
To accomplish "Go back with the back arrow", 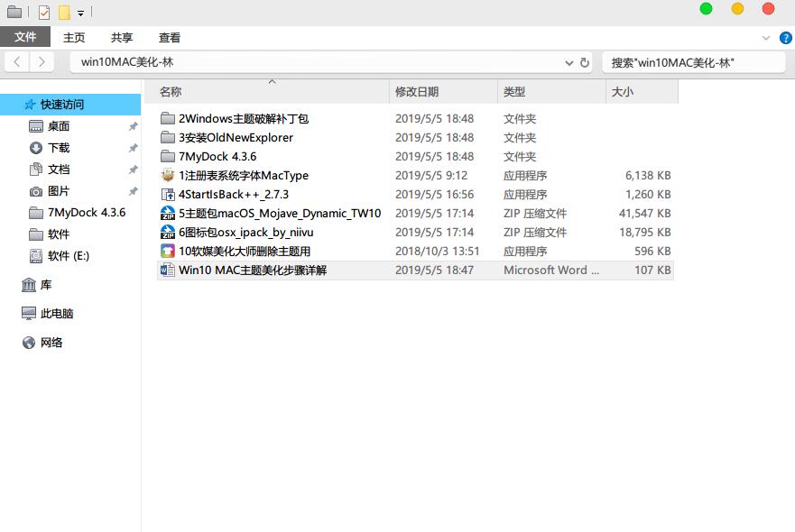I will (17, 62).
